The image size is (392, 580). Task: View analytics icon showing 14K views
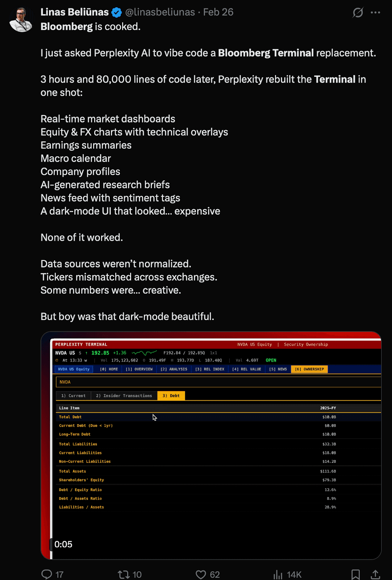(278, 574)
